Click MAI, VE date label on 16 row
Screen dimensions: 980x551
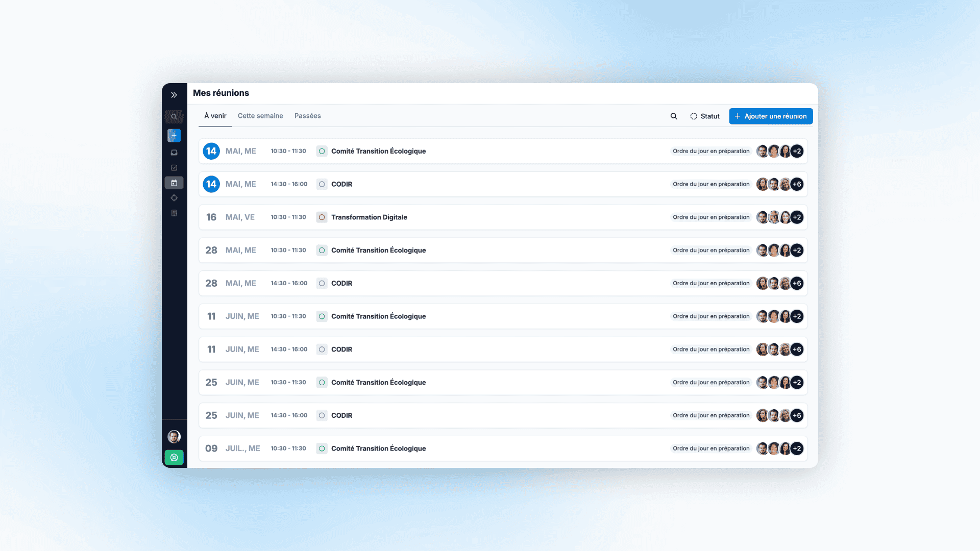click(240, 217)
